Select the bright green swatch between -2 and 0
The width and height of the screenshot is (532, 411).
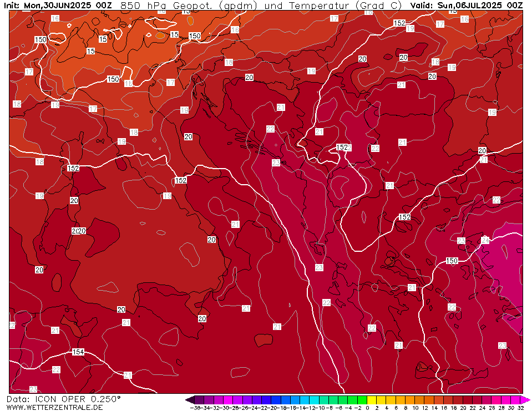[362, 400]
